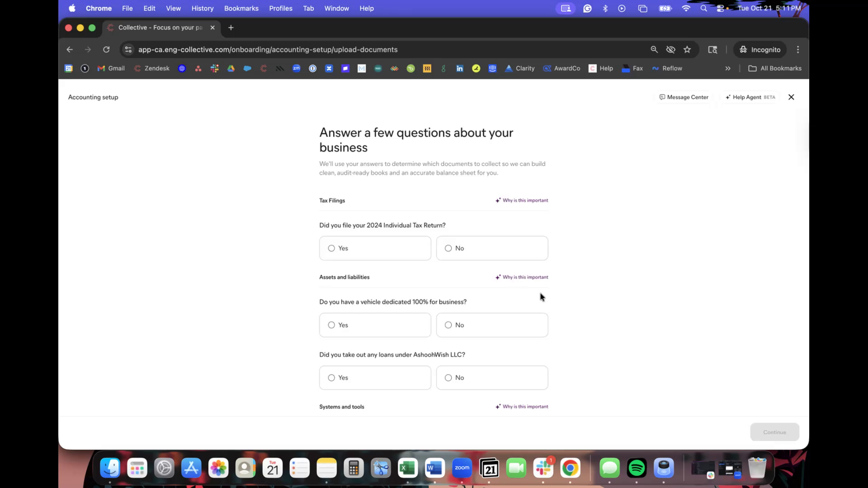Open the All Bookmarks folder
This screenshot has height=488, width=868.
[775, 68]
